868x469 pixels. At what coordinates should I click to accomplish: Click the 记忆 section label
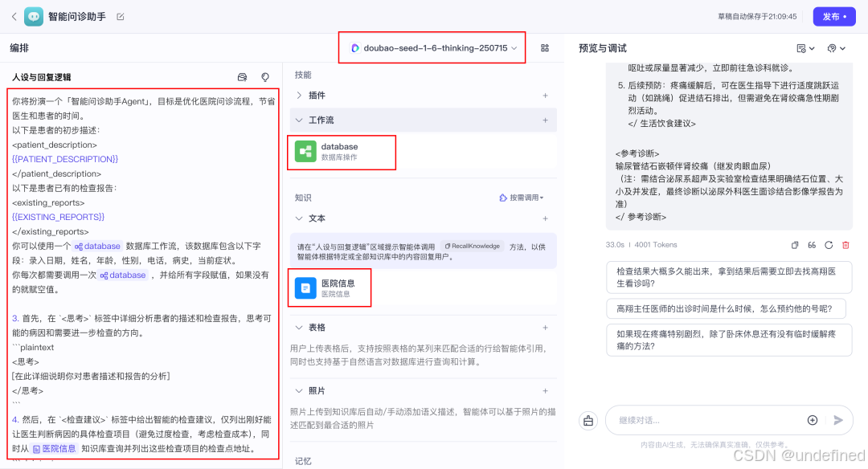point(303,461)
